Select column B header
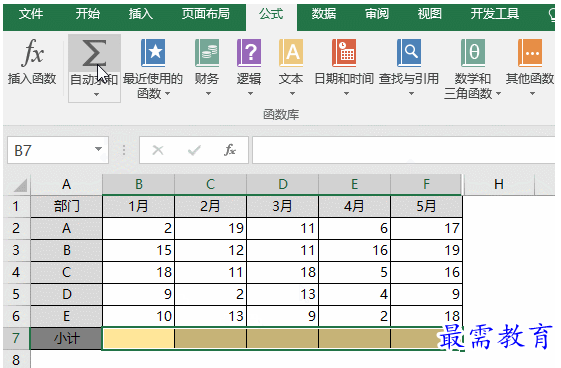The width and height of the screenshot is (561, 368). click(x=138, y=185)
